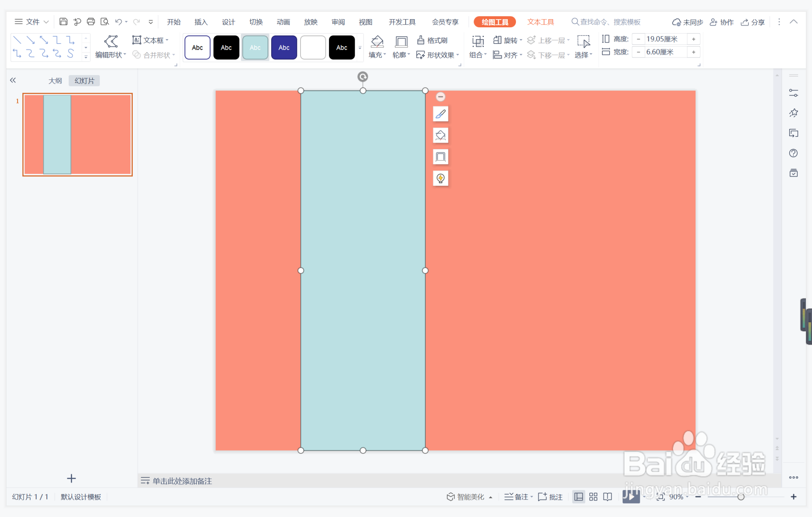Switch to slide sorter grid view
812x517 pixels.
pos(593,497)
